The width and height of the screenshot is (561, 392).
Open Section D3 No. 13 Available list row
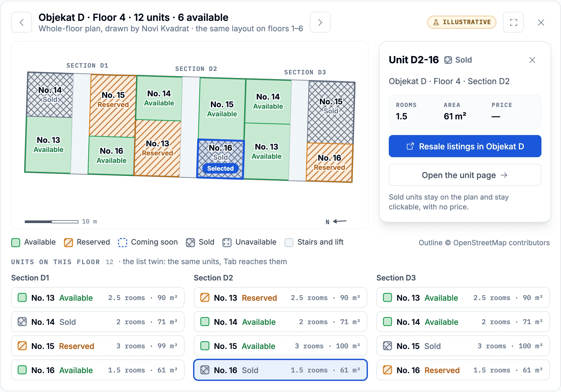pos(463,297)
